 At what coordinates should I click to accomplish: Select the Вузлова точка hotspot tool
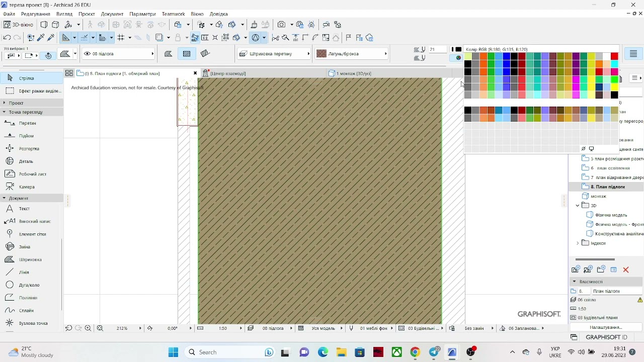pos(32,323)
